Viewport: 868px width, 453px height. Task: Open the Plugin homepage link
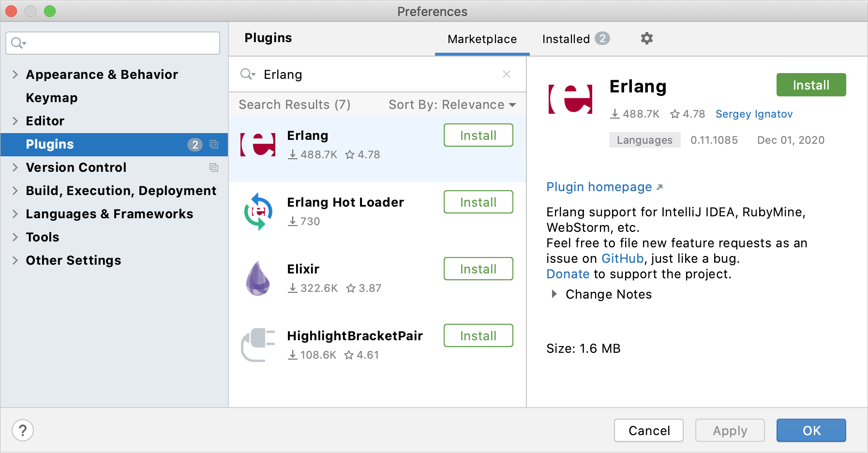tap(604, 187)
